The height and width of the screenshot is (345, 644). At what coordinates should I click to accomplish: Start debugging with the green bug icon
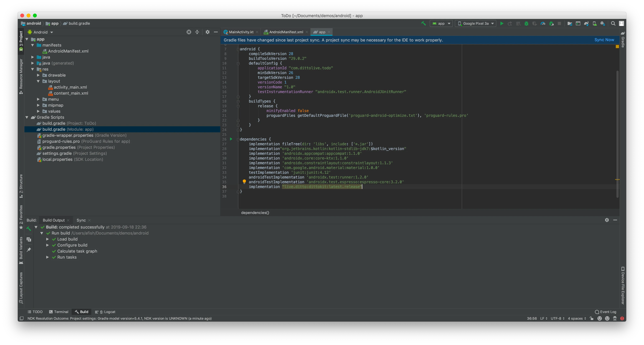[527, 23]
